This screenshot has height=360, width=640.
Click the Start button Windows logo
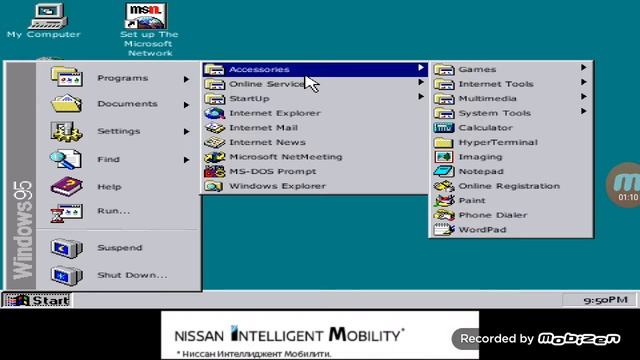(17, 300)
